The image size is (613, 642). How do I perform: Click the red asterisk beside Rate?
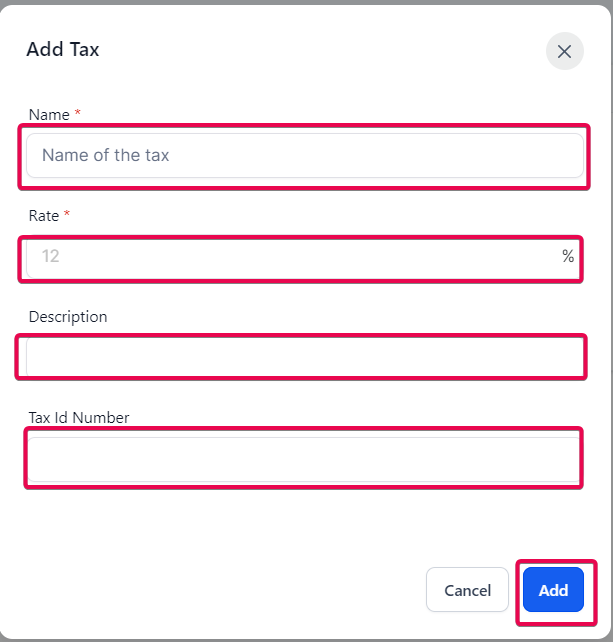tap(67, 215)
